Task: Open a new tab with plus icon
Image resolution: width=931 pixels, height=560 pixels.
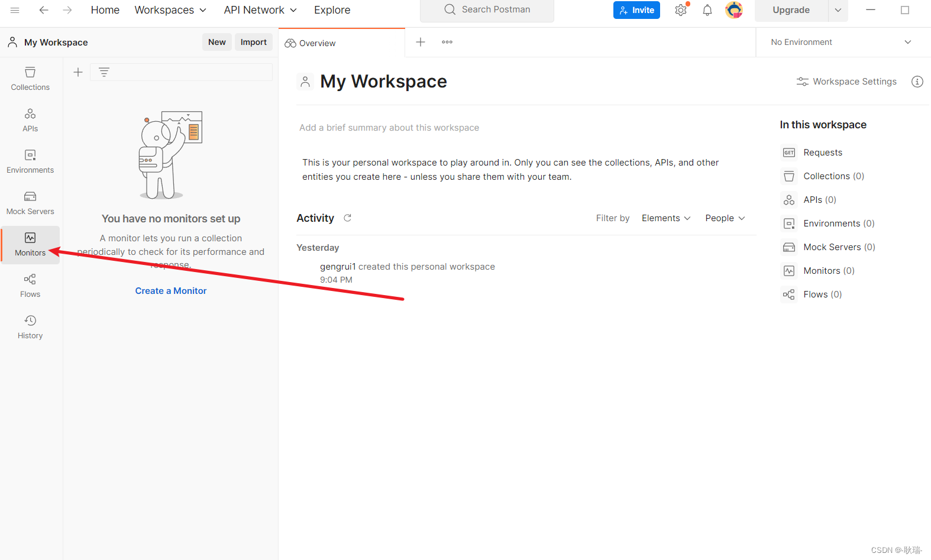Action: [421, 42]
